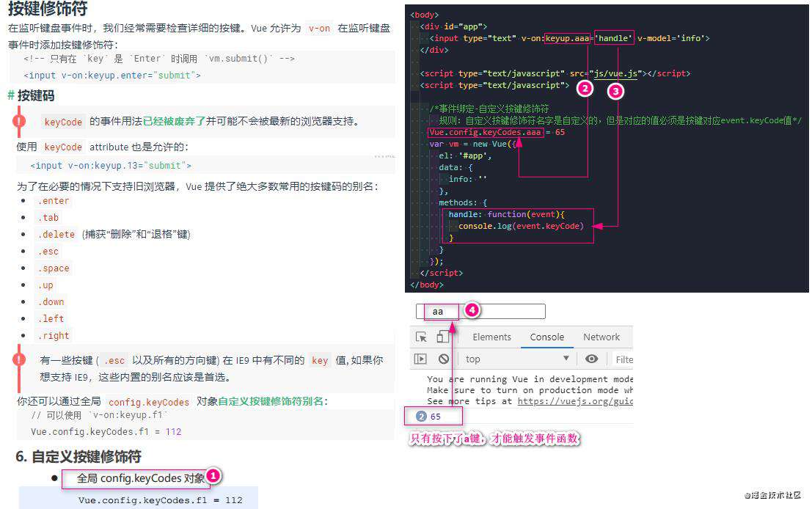Open the https://vuejs.org link in console
The height and width of the screenshot is (509, 812).
(x=575, y=401)
